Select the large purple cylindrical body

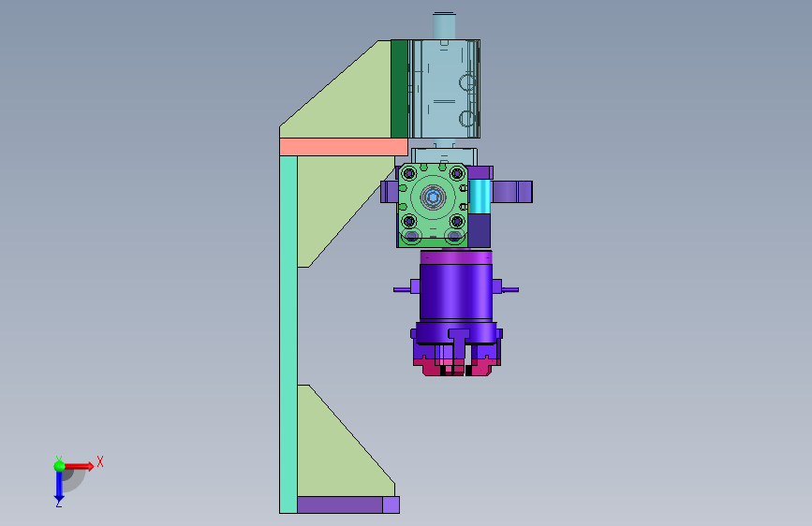coord(456,291)
